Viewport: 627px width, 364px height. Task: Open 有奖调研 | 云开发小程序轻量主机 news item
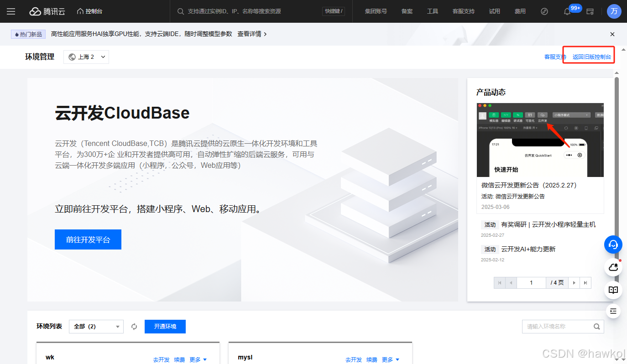[x=548, y=224]
